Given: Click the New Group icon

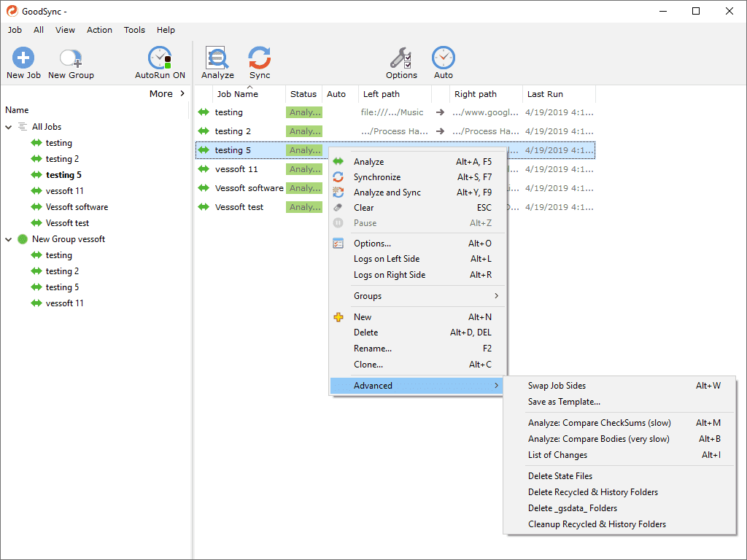Looking at the screenshot, I should (x=71, y=58).
